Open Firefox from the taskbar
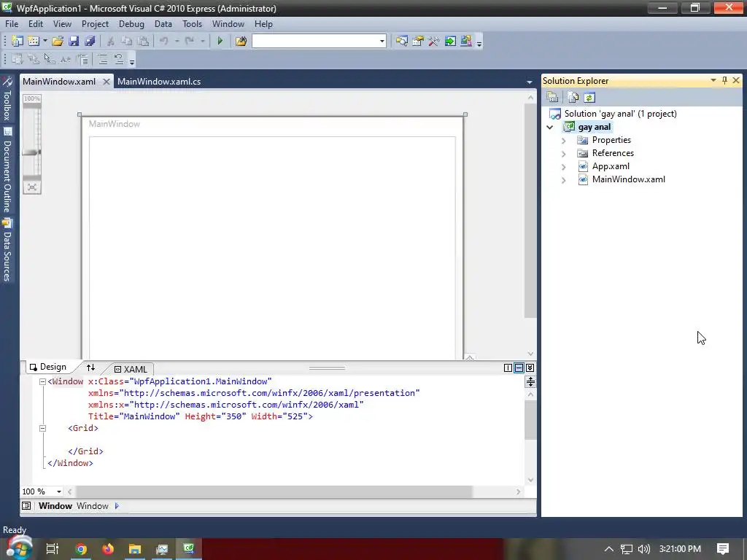Image resolution: width=747 pixels, height=560 pixels. (x=108, y=549)
